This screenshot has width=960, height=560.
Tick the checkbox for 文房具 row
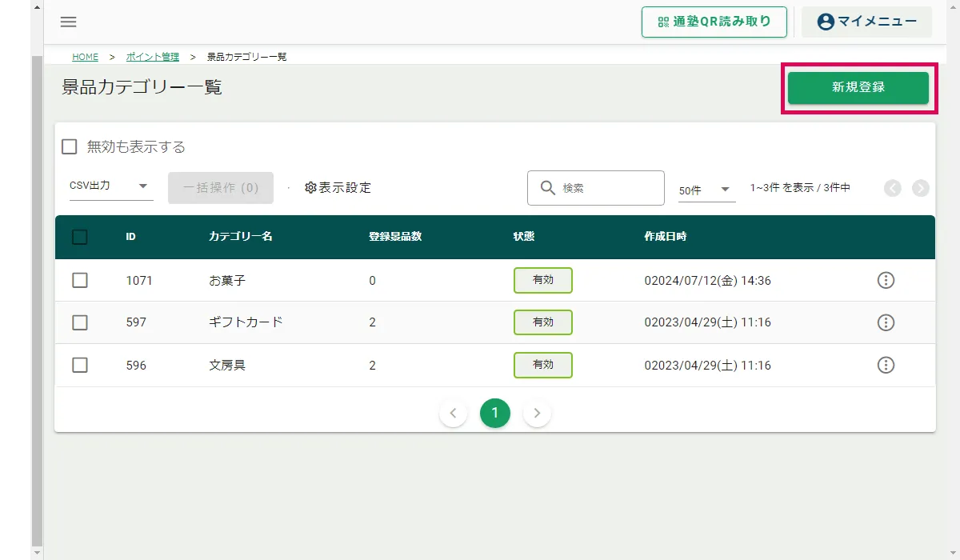coord(80,365)
